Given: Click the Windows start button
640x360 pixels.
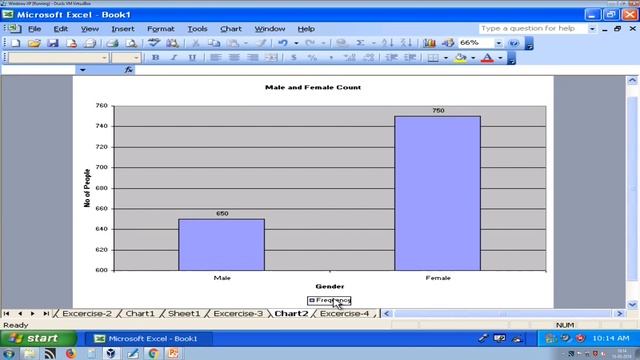Looking at the screenshot, I should click(x=38, y=338).
